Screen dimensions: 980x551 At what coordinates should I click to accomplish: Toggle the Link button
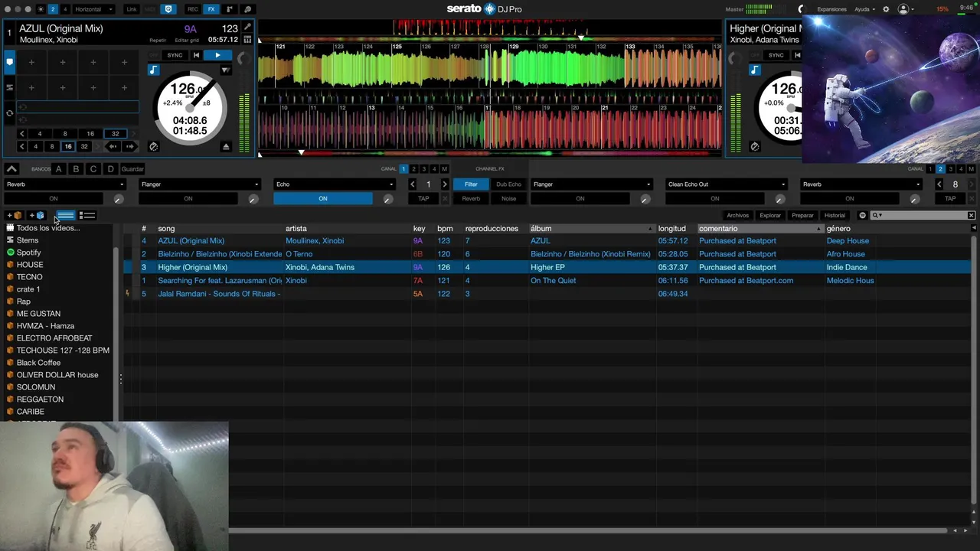pyautogui.click(x=132, y=9)
